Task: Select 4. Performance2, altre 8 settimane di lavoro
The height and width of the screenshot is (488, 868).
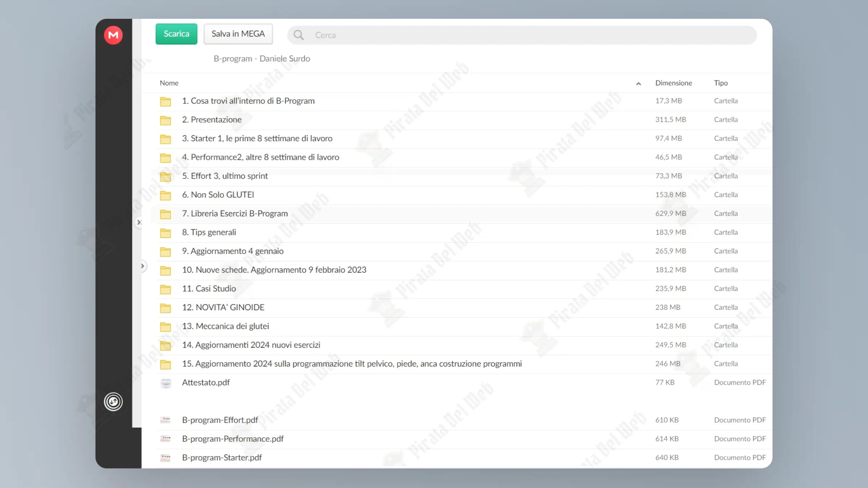Action: (260, 157)
